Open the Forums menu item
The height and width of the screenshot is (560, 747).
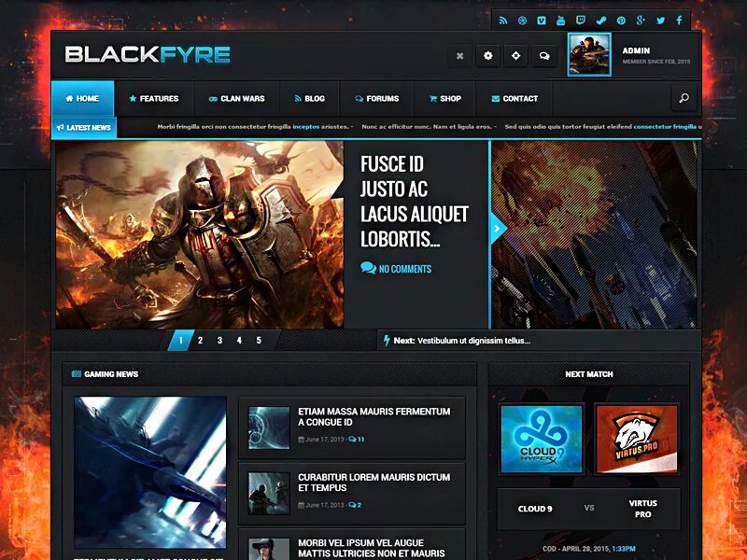coord(377,99)
